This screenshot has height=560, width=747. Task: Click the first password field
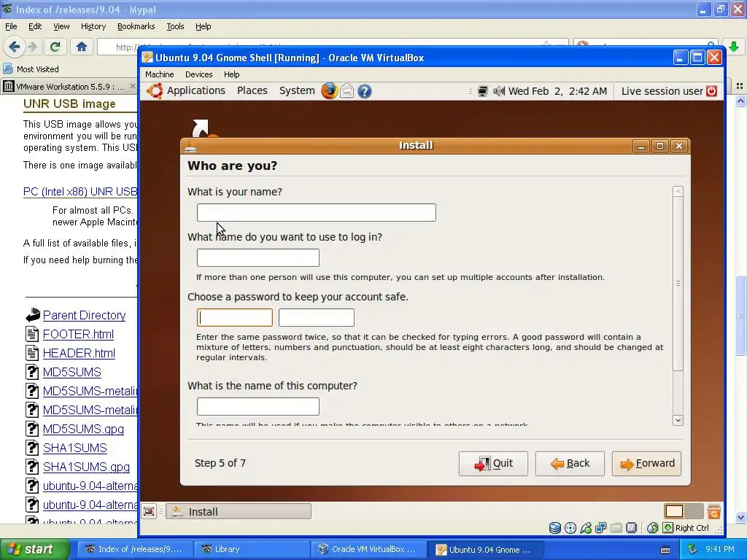(234, 318)
